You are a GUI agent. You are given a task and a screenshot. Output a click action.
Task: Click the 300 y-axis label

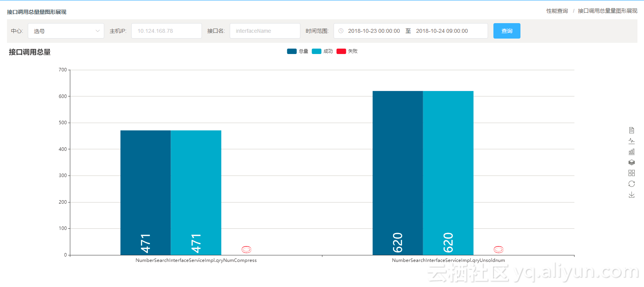pyautogui.click(x=63, y=176)
